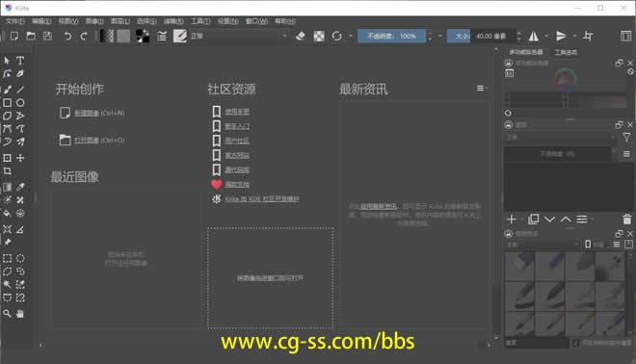Open dropdown arrow after the opacity slider
The width and height of the screenshot is (636, 364).
(x=440, y=36)
